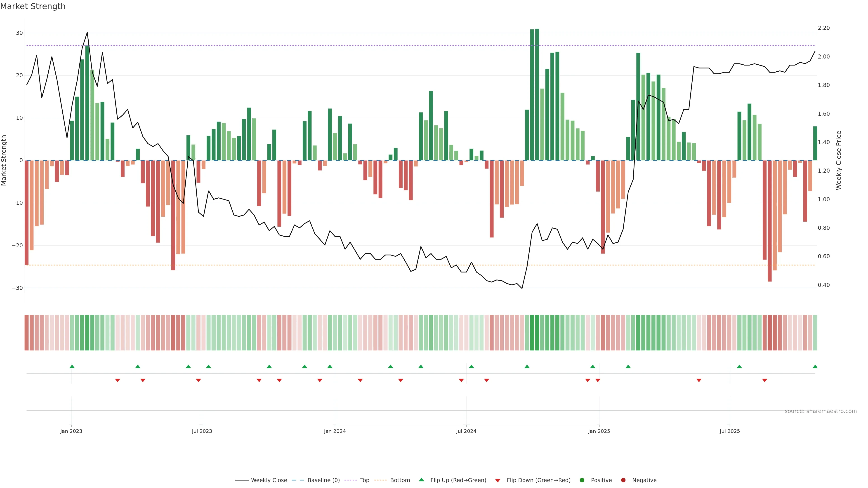Image resolution: width=868 pixels, height=488 pixels.
Task: Click the last green flip-up triangle marker
Action: coord(815,366)
